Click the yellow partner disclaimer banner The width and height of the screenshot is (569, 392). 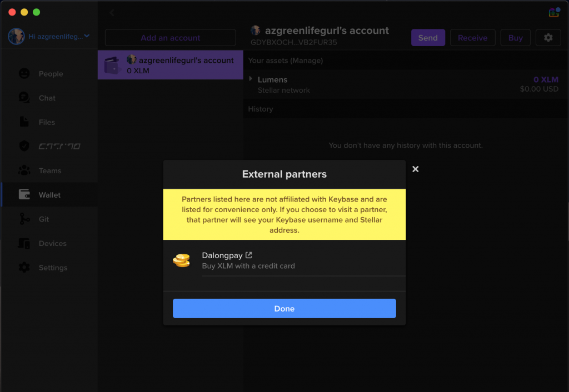284,214
